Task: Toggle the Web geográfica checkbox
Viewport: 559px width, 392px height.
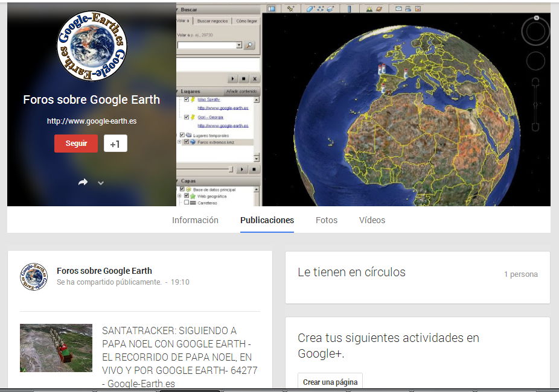Action: click(x=187, y=196)
